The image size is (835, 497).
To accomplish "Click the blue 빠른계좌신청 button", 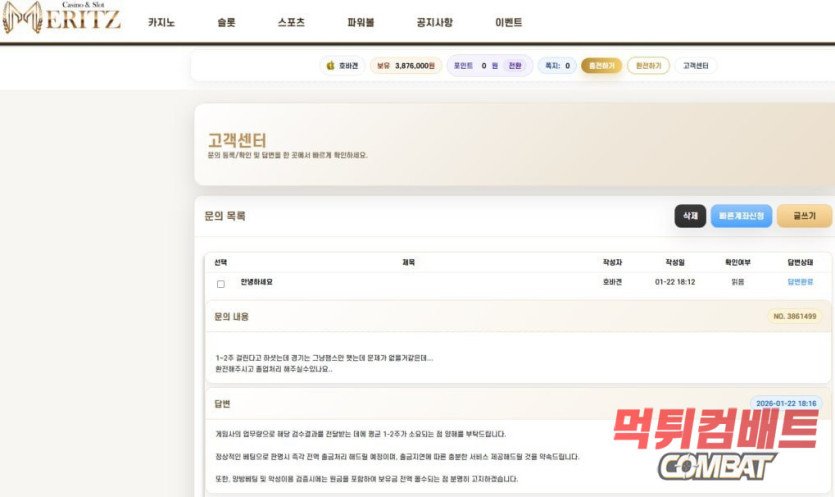I will [x=740, y=216].
